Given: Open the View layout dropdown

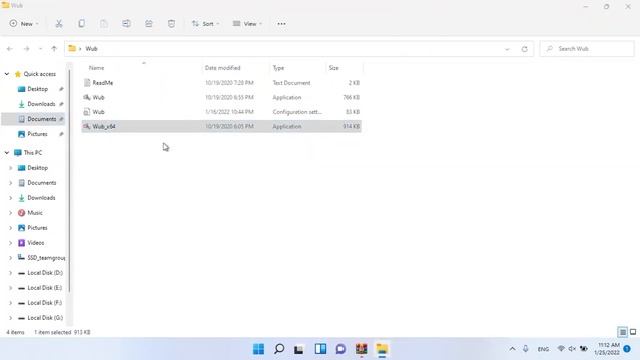Looking at the screenshot, I should point(247,24).
